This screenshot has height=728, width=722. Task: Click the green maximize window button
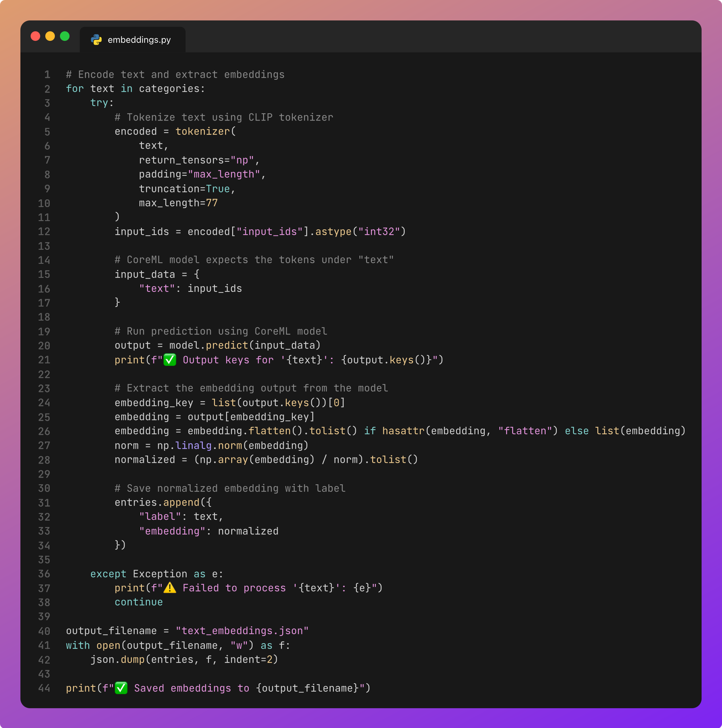(x=65, y=36)
